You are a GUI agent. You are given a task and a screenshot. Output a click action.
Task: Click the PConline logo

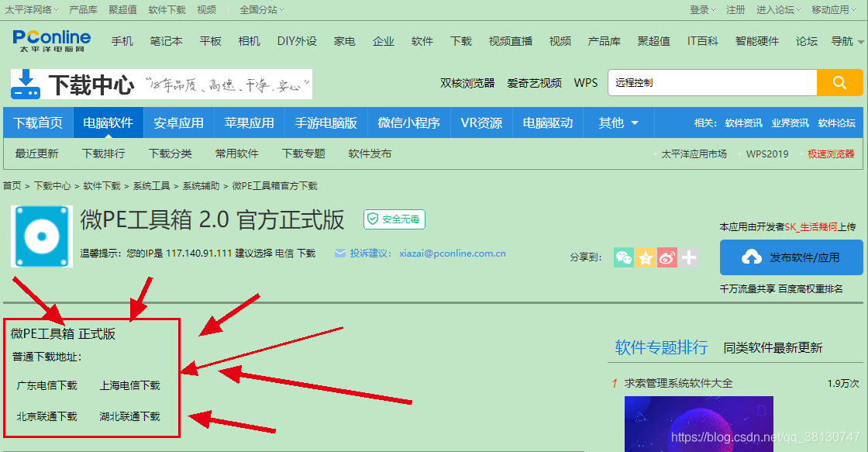pyautogui.click(x=52, y=40)
